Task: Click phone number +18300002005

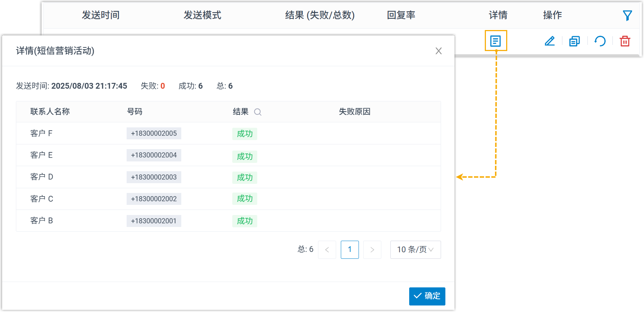Action: click(154, 134)
